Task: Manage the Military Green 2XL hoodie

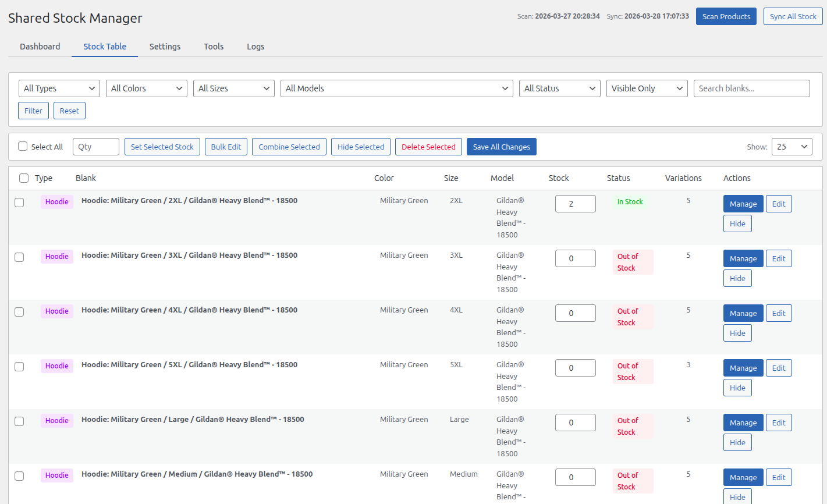Action: tap(743, 204)
